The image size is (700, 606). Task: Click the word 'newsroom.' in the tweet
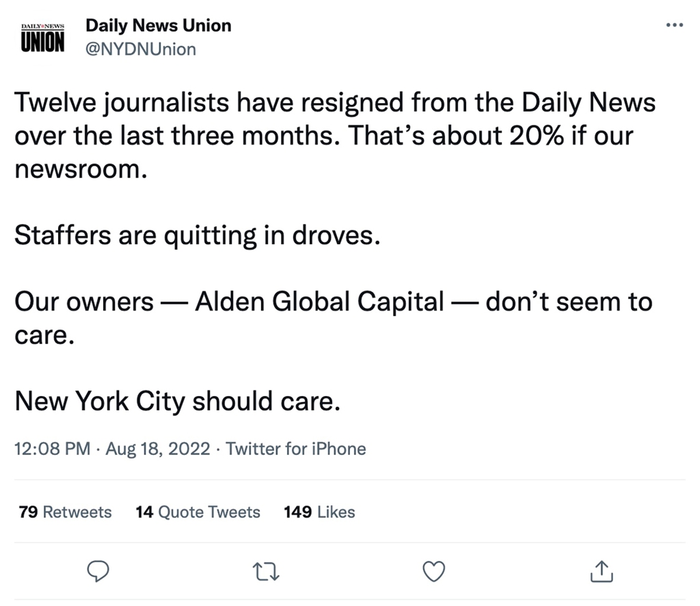pos(81,168)
